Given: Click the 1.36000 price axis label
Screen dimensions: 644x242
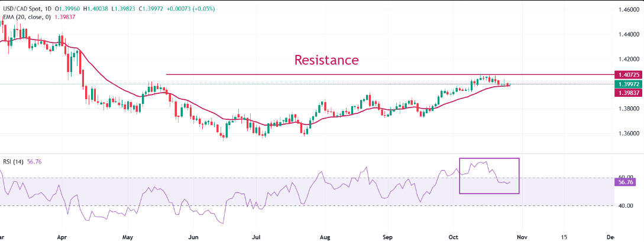Looking at the screenshot, I should pos(629,133).
